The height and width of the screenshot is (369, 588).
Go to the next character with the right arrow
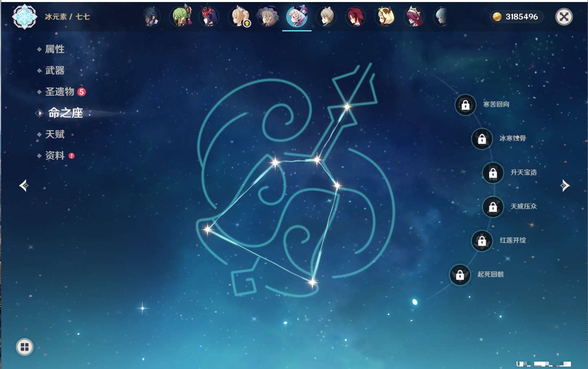tap(565, 186)
